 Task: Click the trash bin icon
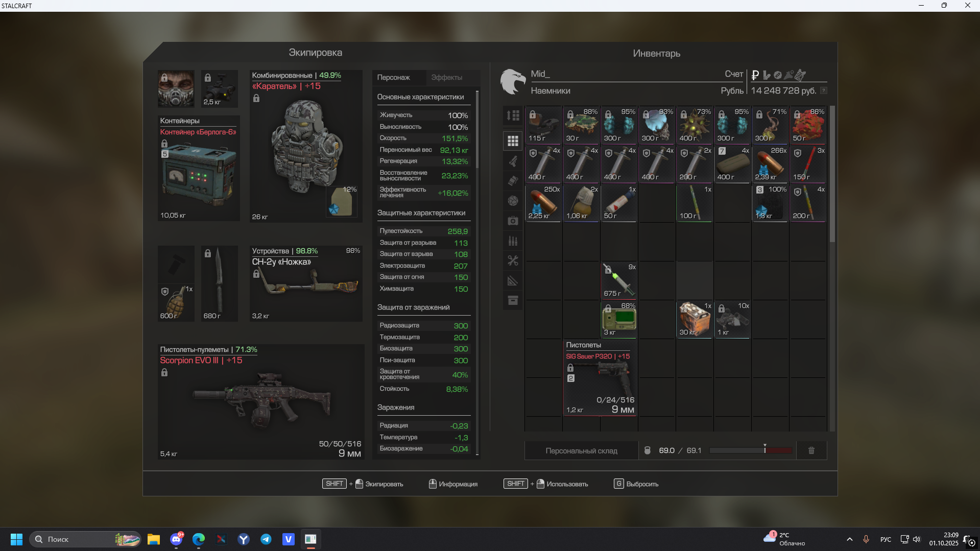click(811, 450)
